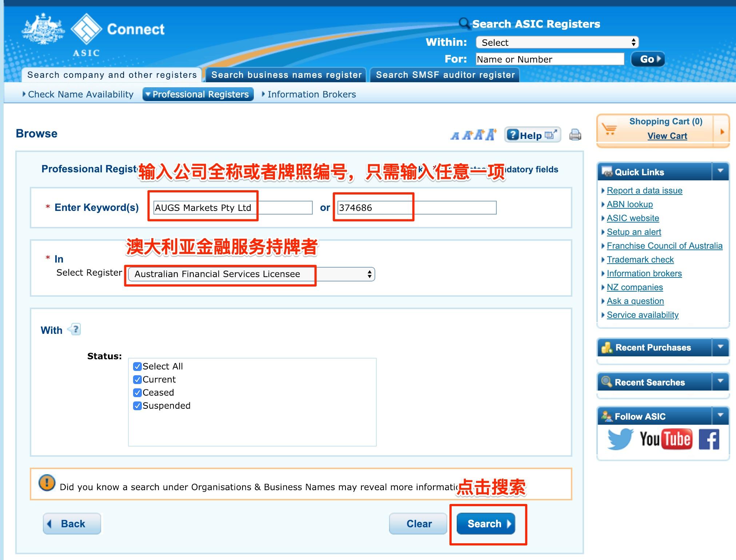Toggle the Suspended status checkbox
The height and width of the screenshot is (560, 736).
point(137,405)
